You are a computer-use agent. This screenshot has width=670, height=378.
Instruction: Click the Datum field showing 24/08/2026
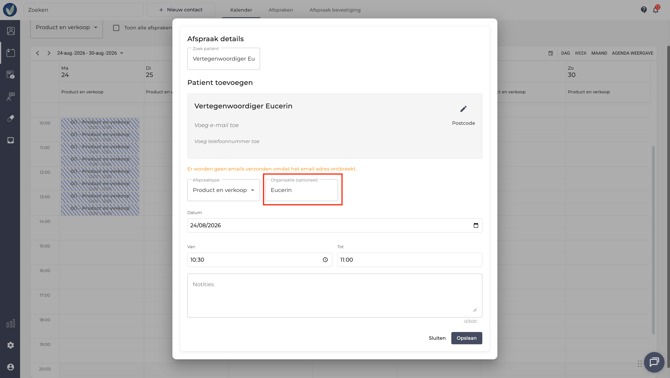pos(335,226)
